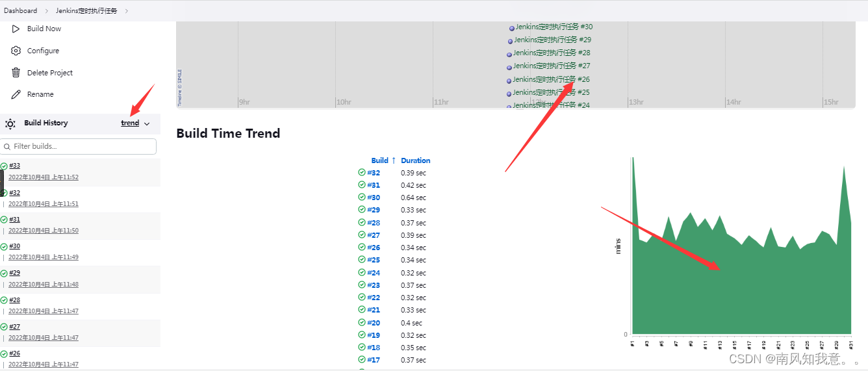Click success icon beside #21 in trend table
Image resolution: width=868 pixels, height=371 pixels.
tap(362, 309)
